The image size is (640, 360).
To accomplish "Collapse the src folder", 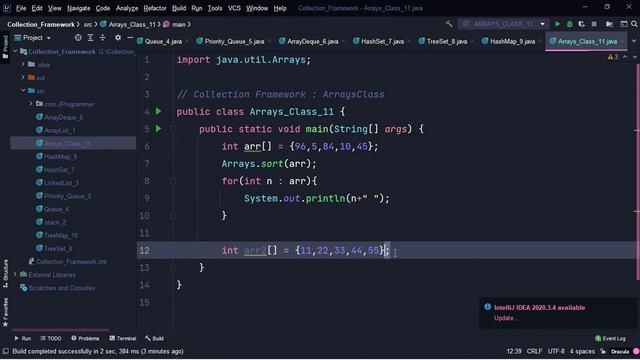I will pyautogui.click(x=23, y=90).
